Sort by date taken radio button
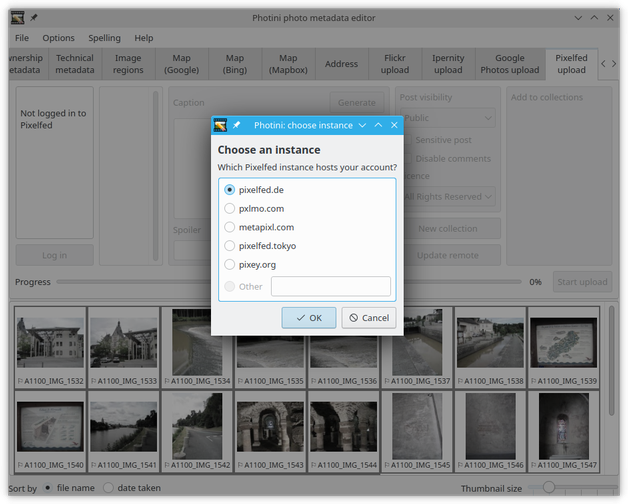Image resolution: width=628 pixels, height=504 pixels. click(x=108, y=488)
